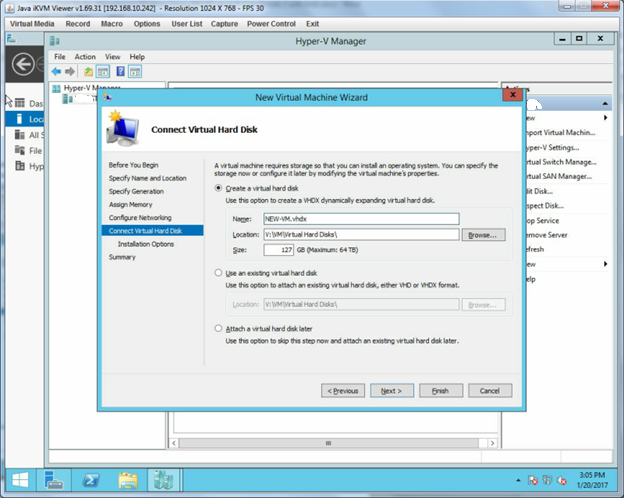Expand the New submenu arrow in Actions pane
The height and width of the screenshot is (498, 624).
605,117
